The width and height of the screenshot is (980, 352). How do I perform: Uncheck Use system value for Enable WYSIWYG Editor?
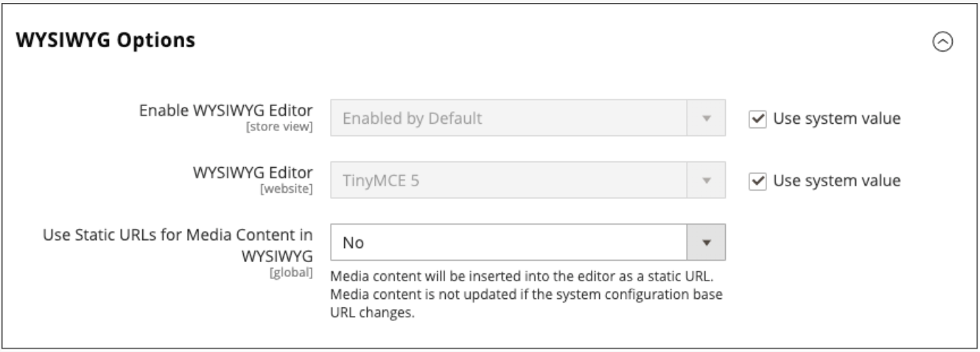point(757,119)
